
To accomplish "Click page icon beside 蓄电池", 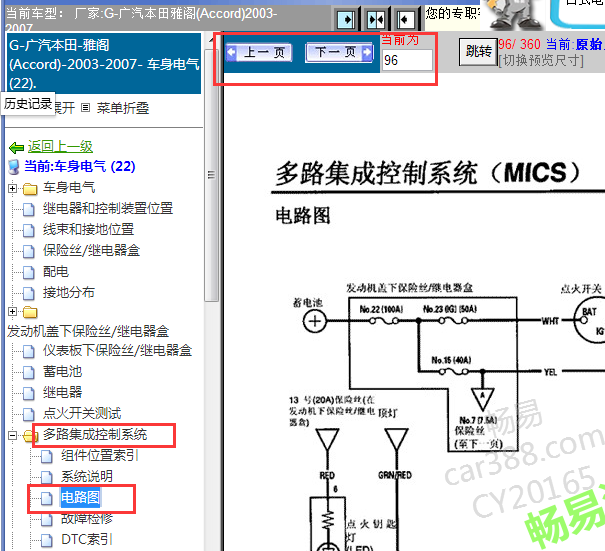I will click(x=29, y=372).
